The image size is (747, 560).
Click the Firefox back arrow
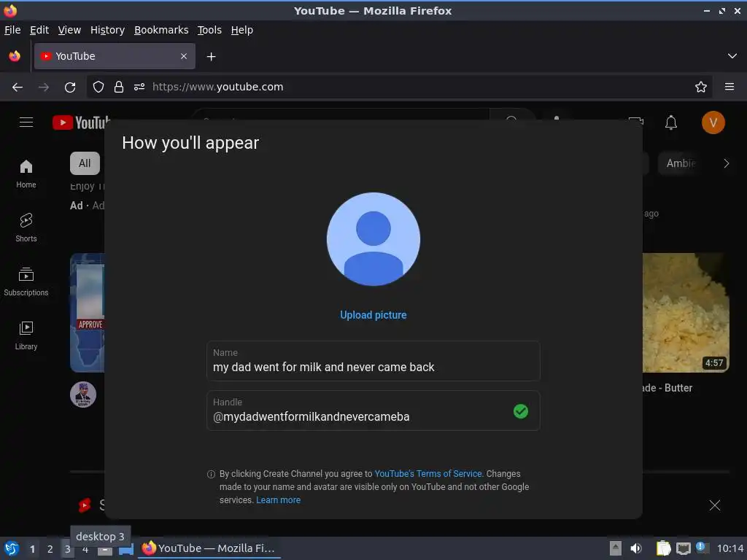tap(18, 87)
